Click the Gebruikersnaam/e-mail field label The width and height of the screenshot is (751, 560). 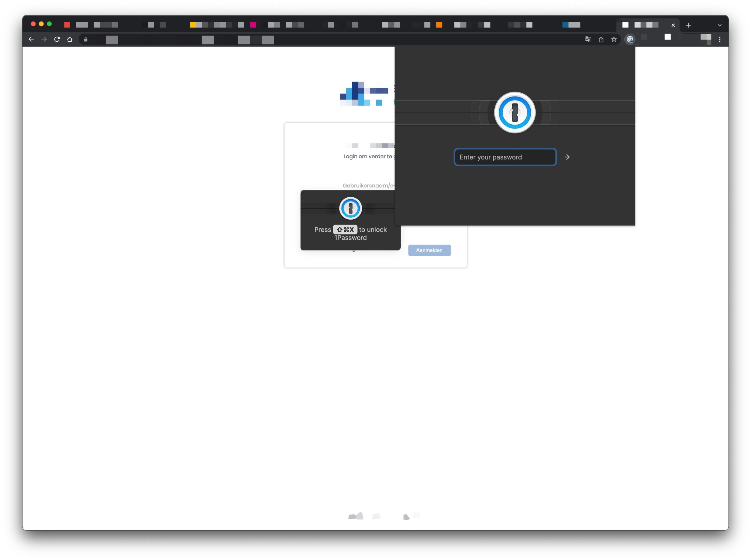pos(368,185)
